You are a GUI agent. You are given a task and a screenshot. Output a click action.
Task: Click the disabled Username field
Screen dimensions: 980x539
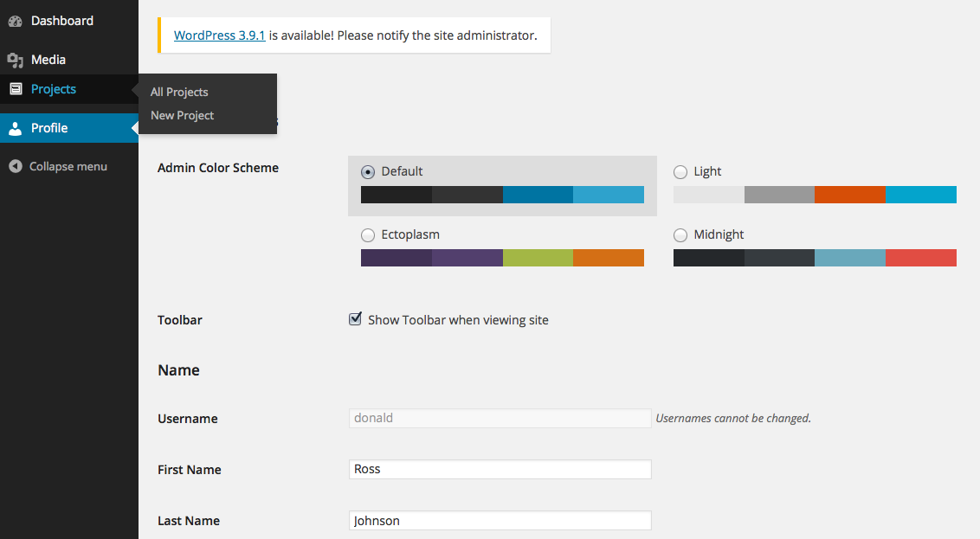tap(500, 418)
